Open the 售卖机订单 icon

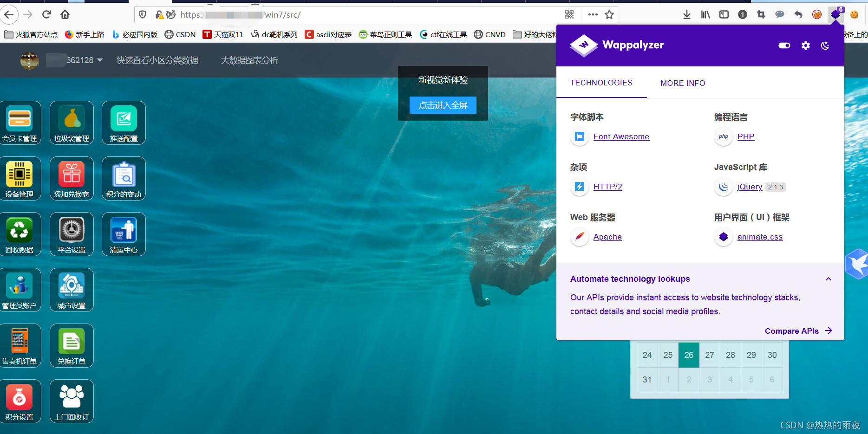coord(19,346)
